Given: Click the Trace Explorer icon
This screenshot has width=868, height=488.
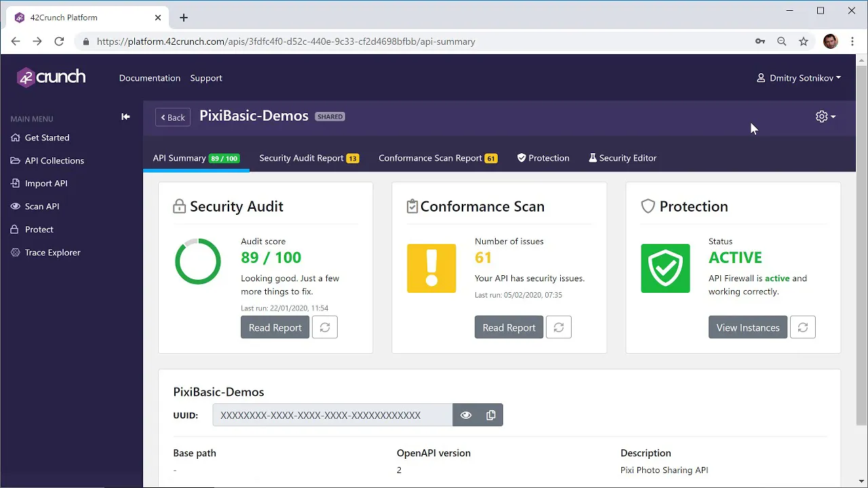Looking at the screenshot, I should click(16, 253).
